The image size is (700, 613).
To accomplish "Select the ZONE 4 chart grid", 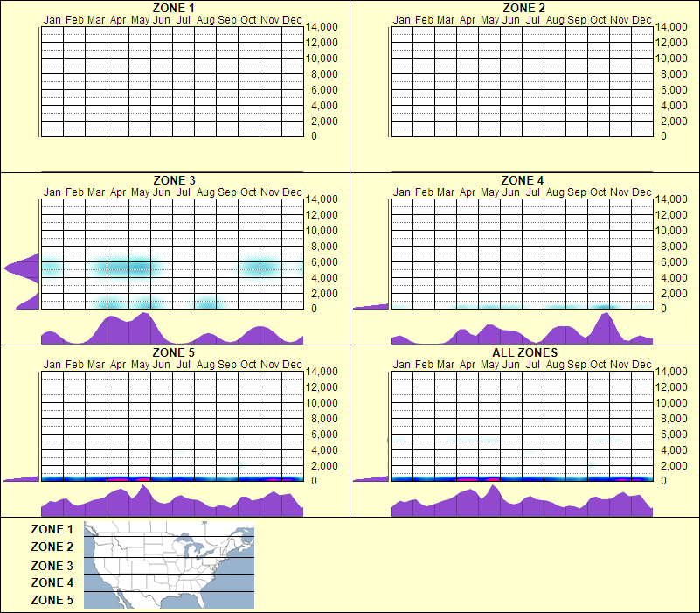I will click(522, 254).
